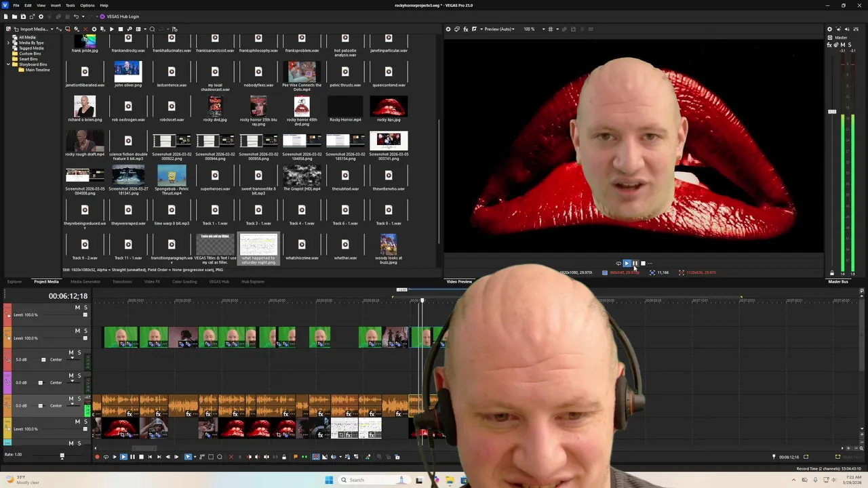Open Master FX in Master Bus
The width and height of the screenshot is (868, 488).
829,45
